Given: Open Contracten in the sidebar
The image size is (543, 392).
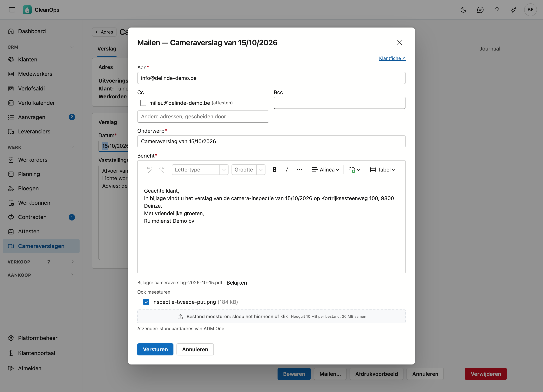Looking at the screenshot, I should click(41, 217).
